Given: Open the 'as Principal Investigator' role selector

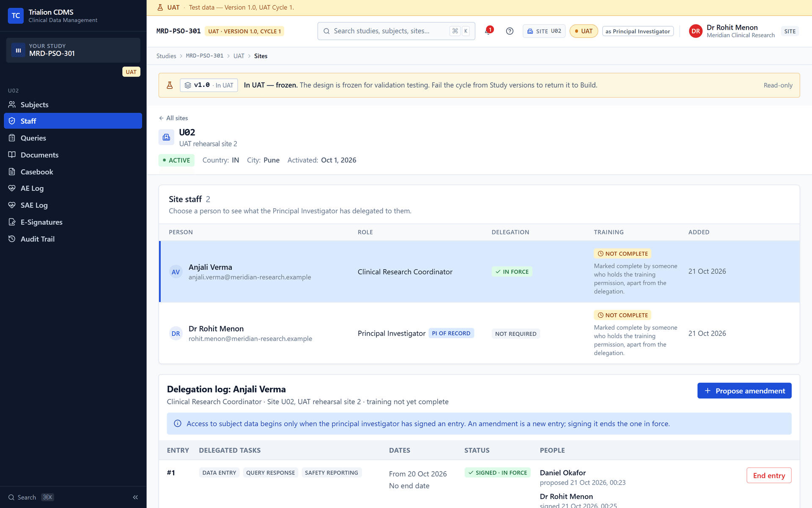Looking at the screenshot, I should click(x=638, y=31).
